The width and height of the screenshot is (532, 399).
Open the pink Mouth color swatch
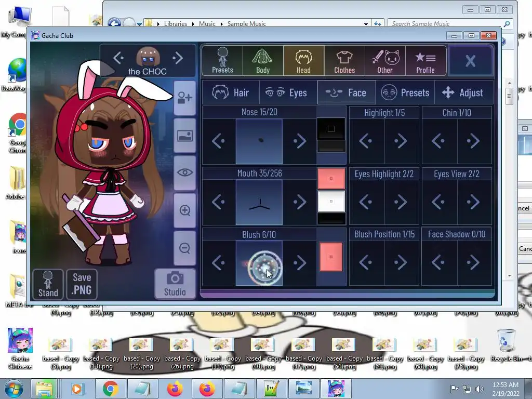click(331, 179)
